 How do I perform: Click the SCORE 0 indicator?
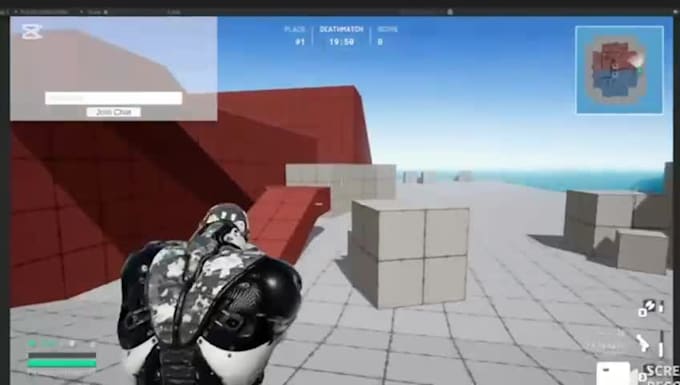pos(387,36)
